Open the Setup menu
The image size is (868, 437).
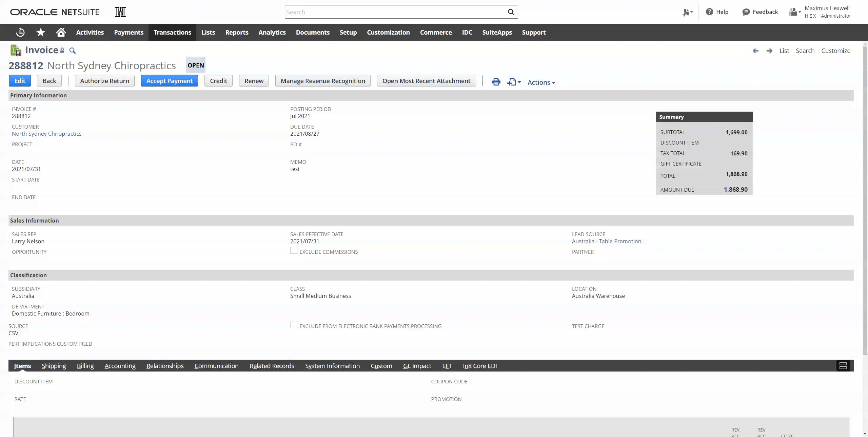pyautogui.click(x=348, y=32)
